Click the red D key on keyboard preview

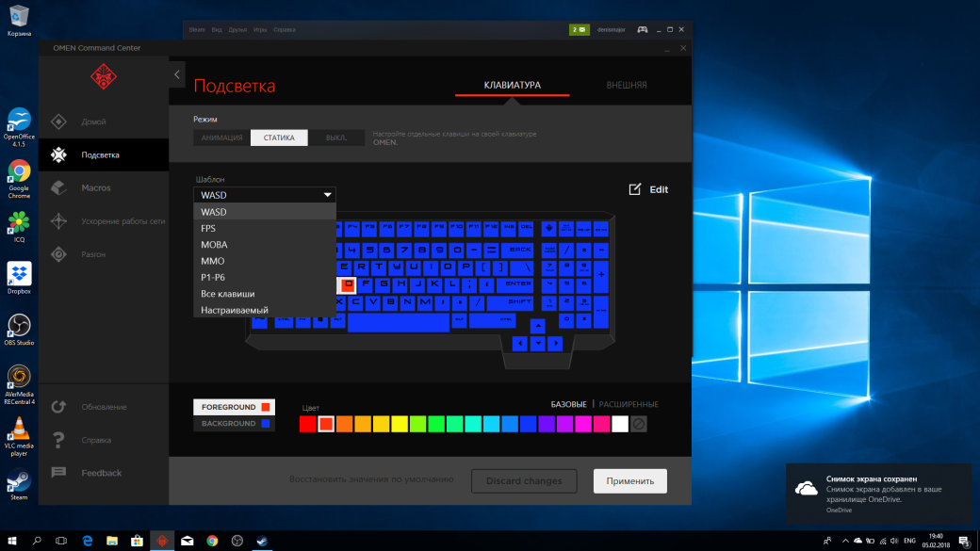pos(348,284)
